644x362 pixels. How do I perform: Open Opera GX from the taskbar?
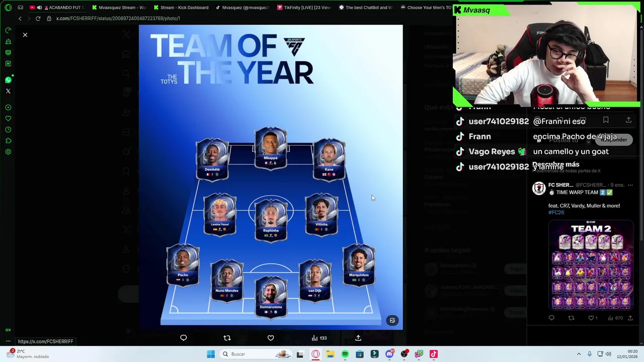pyautogui.click(x=315, y=354)
